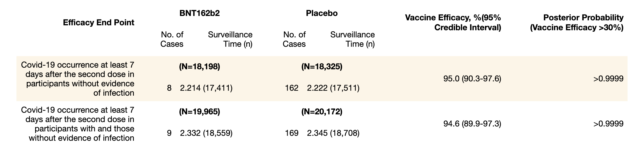The image size is (644, 149).
Task: Click the 162 placebo cases value
Action: 292,88
